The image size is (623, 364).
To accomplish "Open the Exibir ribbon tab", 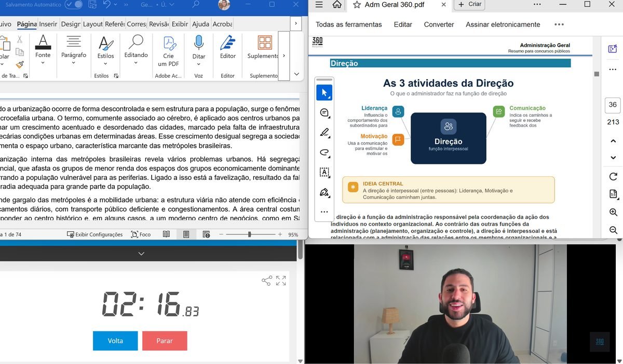I will [x=180, y=24].
